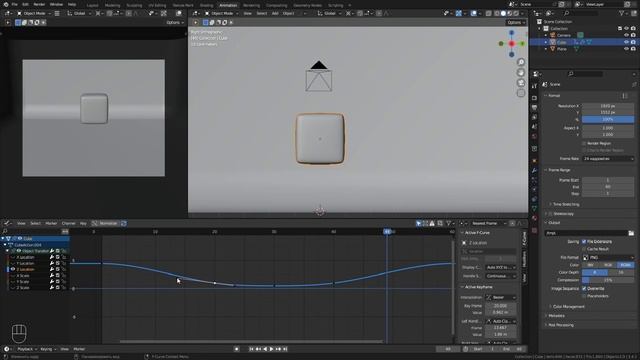Open the Nearest Frame pivot dropdown
The height and width of the screenshot is (360, 640).
[x=489, y=223]
